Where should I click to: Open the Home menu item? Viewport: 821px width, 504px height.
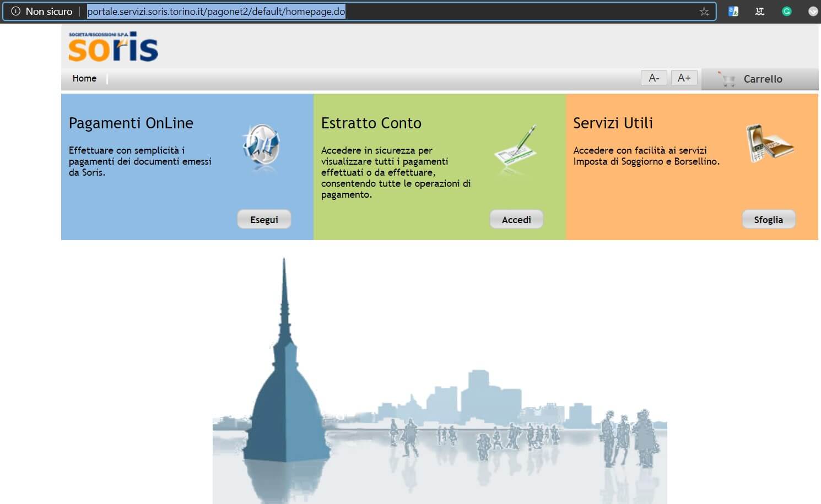(x=84, y=78)
